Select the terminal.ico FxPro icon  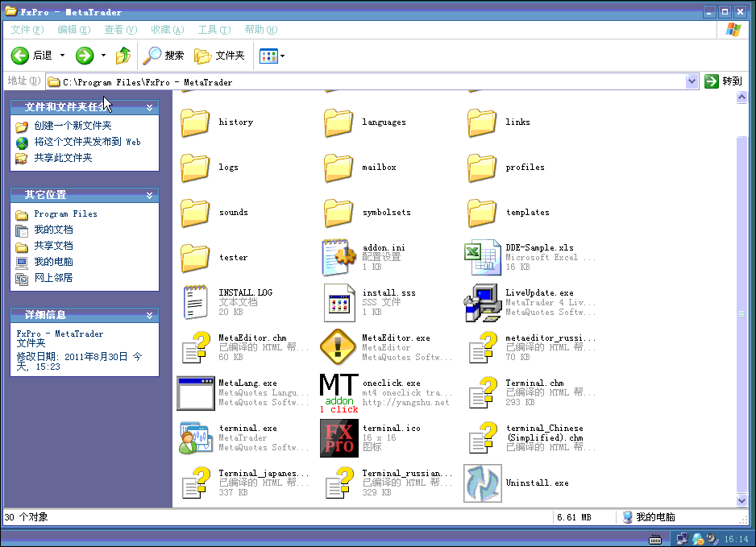tap(339, 437)
